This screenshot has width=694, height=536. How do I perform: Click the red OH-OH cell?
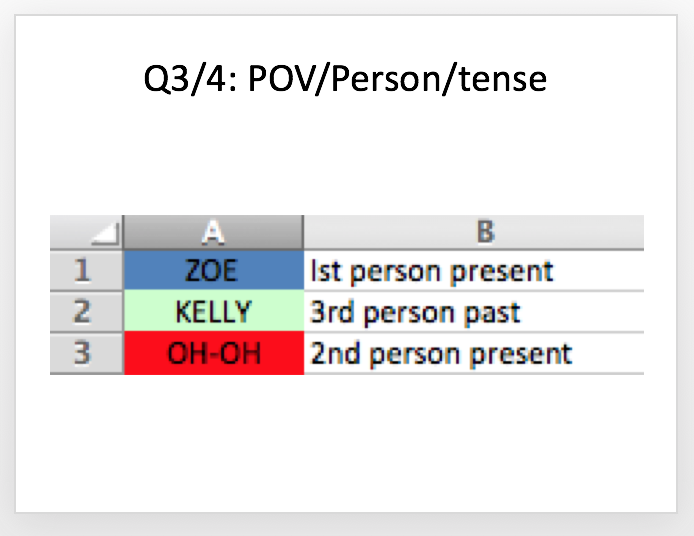click(214, 353)
